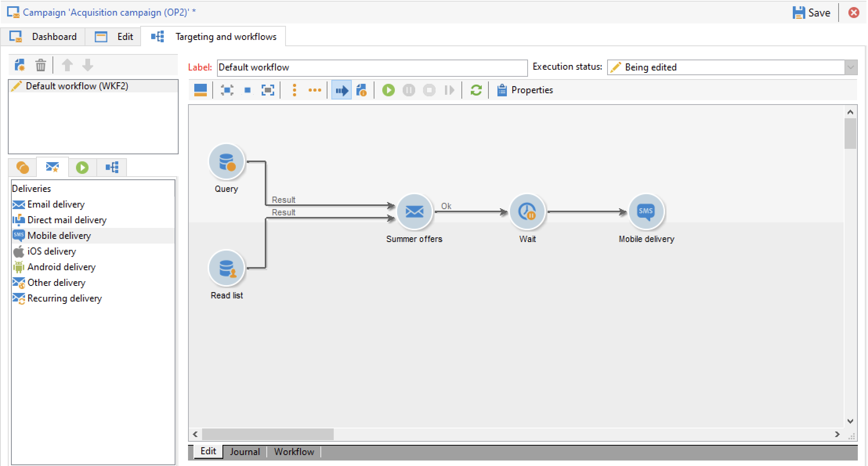Select Android delivery in Deliveries list
Viewport: 868px width, 466px height.
click(x=61, y=267)
